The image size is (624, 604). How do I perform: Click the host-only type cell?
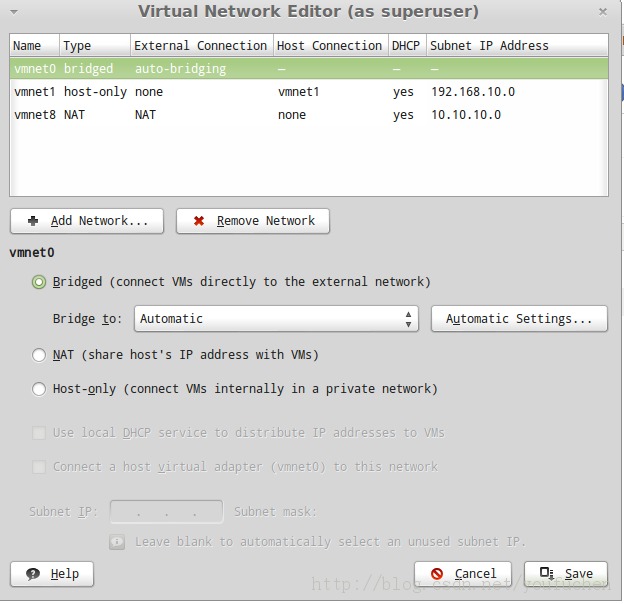click(95, 92)
